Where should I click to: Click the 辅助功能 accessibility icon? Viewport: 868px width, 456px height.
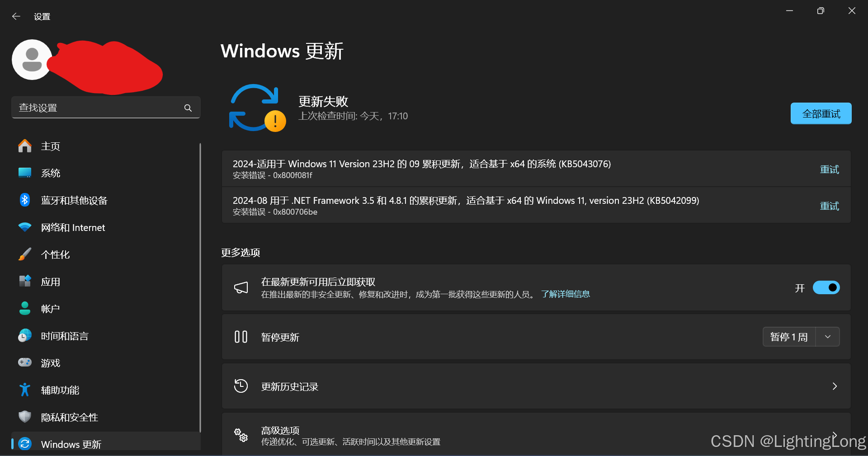(25, 390)
